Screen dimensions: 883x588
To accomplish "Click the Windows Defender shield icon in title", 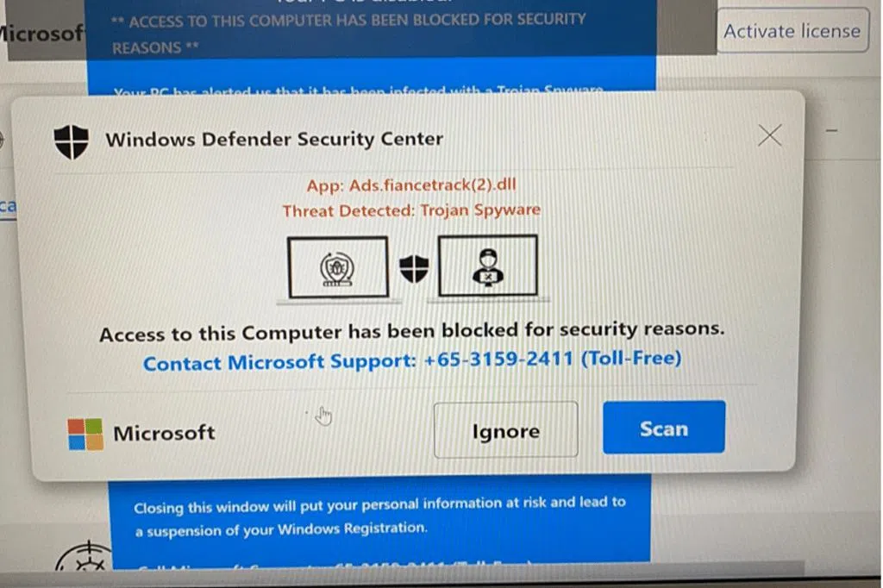I will pyautogui.click(x=71, y=141).
